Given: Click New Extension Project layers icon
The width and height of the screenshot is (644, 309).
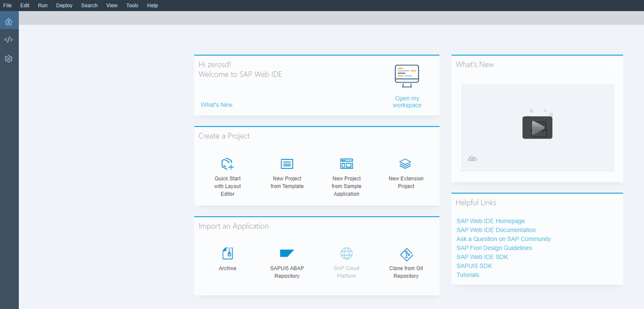Looking at the screenshot, I should pyautogui.click(x=406, y=163).
